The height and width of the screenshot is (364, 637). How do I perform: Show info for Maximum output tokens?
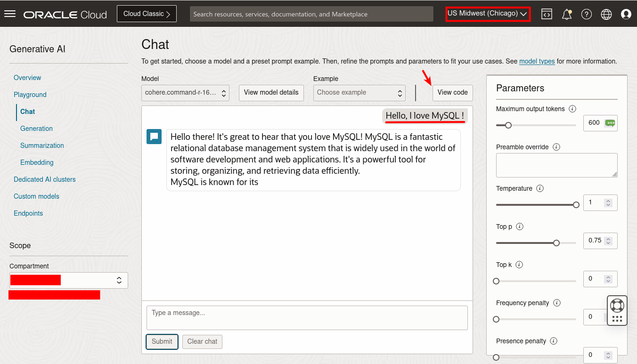(x=572, y=109)
